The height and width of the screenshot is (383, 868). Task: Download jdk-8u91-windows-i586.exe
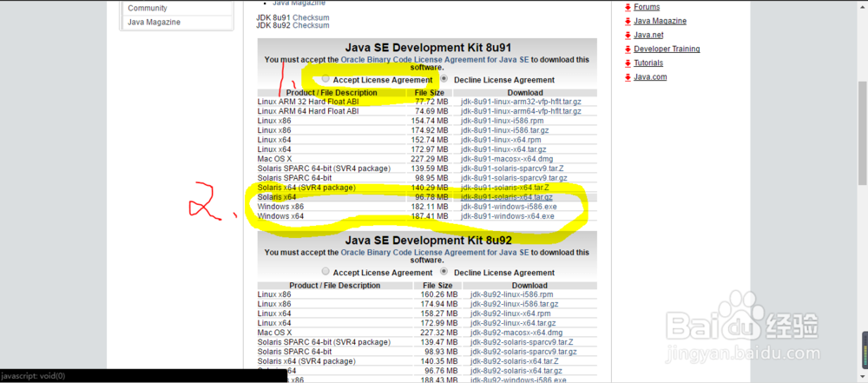click(x=508, y=207)
